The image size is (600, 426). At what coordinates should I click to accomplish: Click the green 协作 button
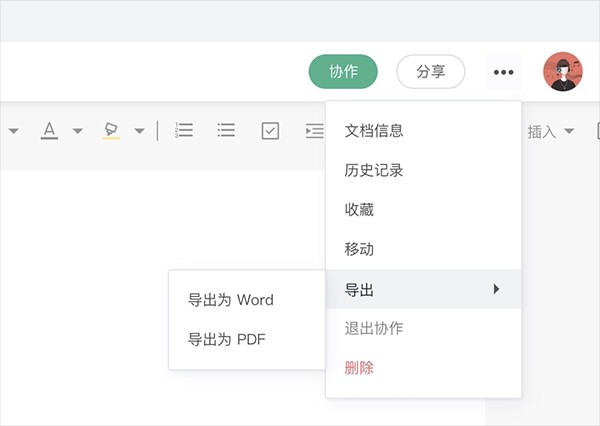click(343, 72)
